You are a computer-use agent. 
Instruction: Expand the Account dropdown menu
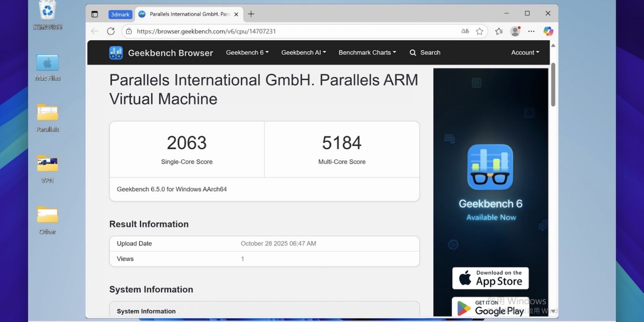pos(525,52)
